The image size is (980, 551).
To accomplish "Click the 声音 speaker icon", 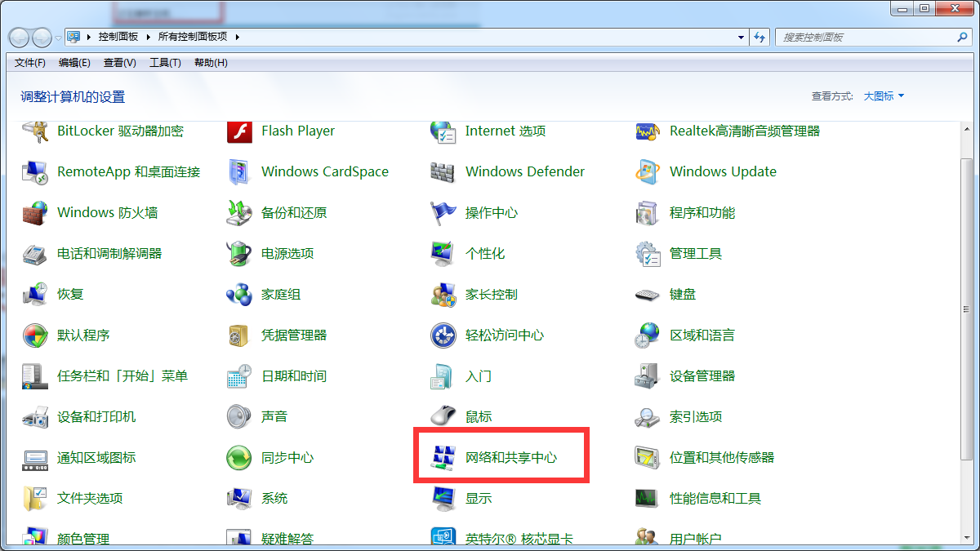I will click(x=238, y=417).
